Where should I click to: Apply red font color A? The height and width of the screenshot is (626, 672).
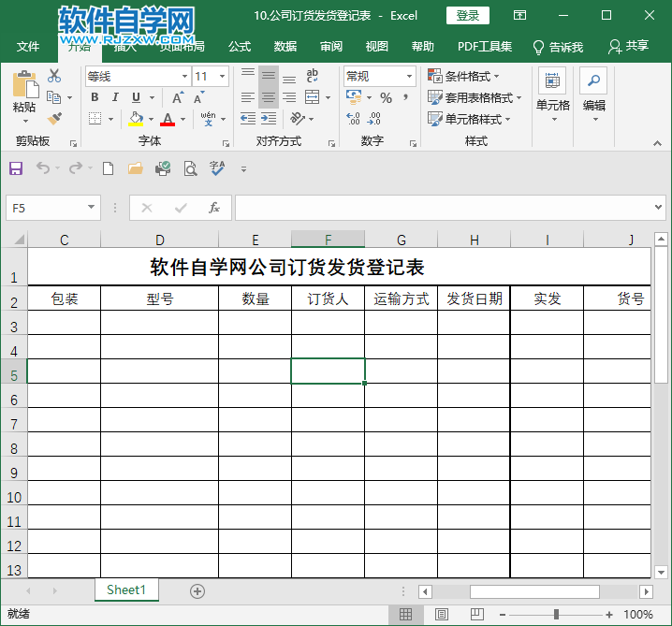(168, 119)
